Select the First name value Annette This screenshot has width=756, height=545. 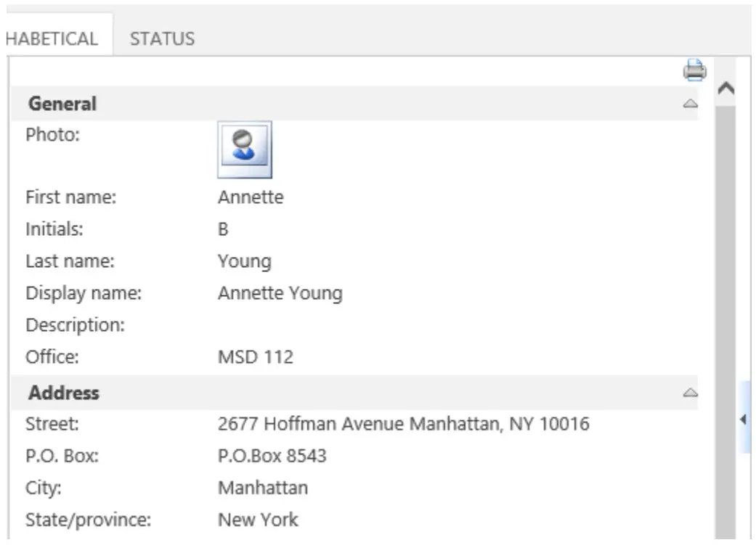pyautogui.click(x=251, y=197)
